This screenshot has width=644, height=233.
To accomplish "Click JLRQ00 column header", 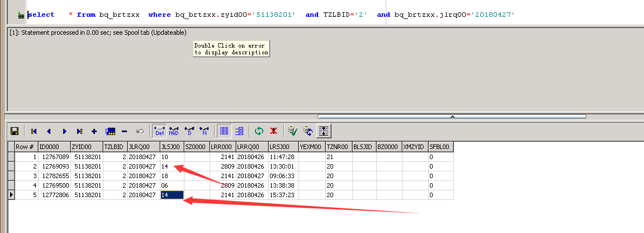I will click(143, 147).
